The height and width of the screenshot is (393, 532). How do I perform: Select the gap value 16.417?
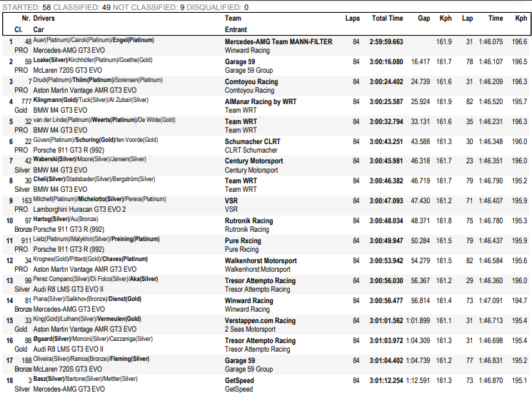click(x=421, y=61)
